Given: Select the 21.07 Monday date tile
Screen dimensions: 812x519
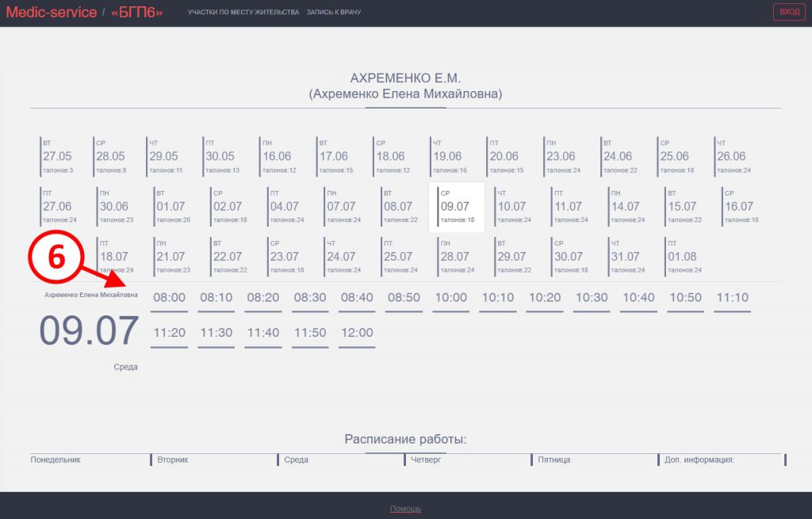Looking at the screenshot, I should click(x=170, y=256).
